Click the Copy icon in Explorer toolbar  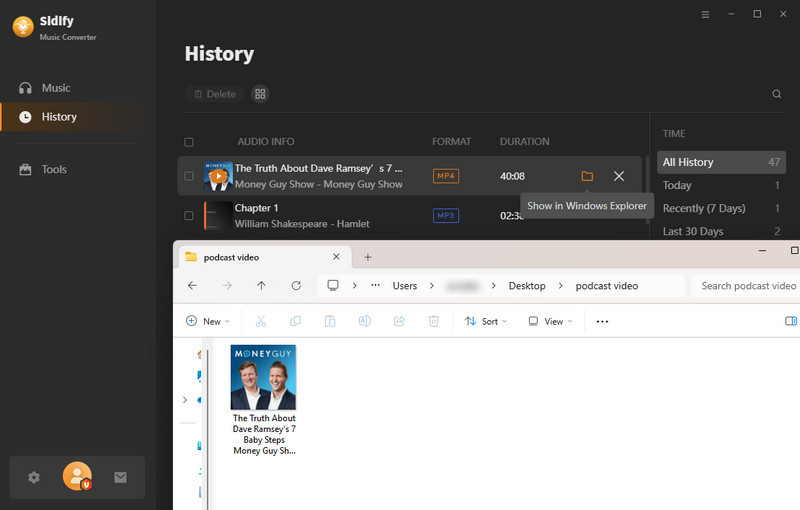[x=295, y=321]
